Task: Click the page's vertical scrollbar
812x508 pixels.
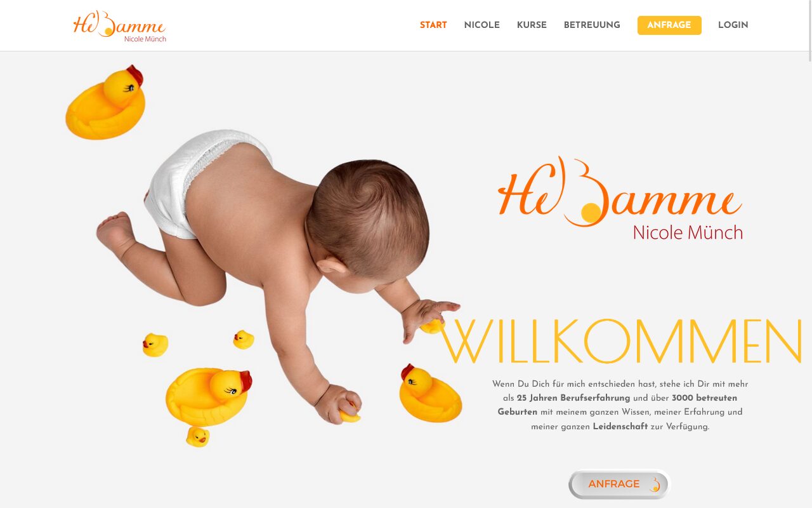Action: click(x=809, y=254)
